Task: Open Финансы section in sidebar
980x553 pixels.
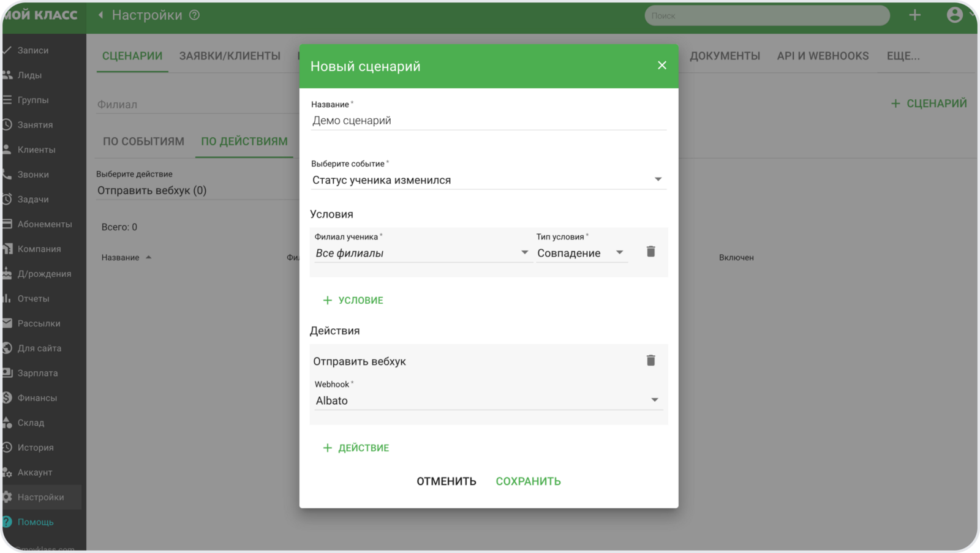Action: 37,397
